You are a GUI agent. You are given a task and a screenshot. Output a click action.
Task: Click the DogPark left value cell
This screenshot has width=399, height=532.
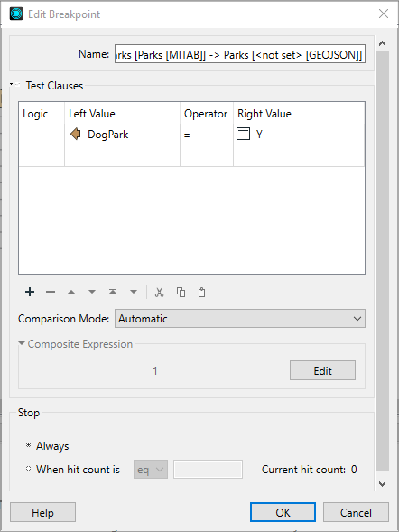(x=122, y=135)
